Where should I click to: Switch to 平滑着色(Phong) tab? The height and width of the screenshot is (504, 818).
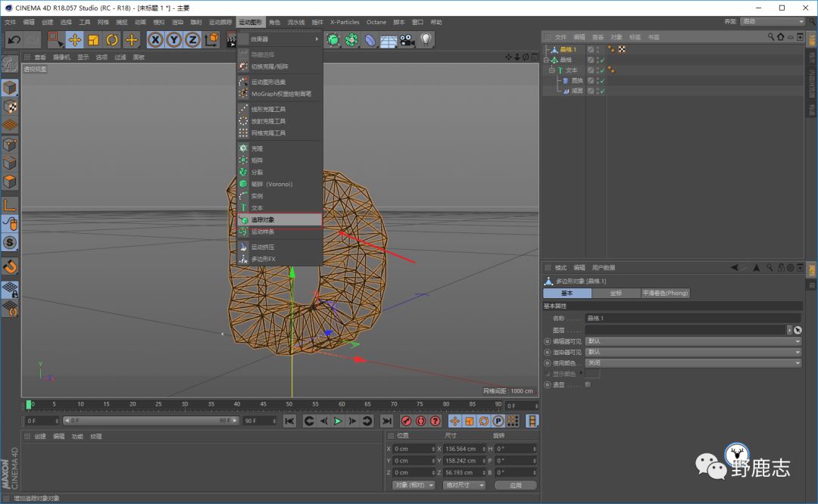click(x=665, y=294)
